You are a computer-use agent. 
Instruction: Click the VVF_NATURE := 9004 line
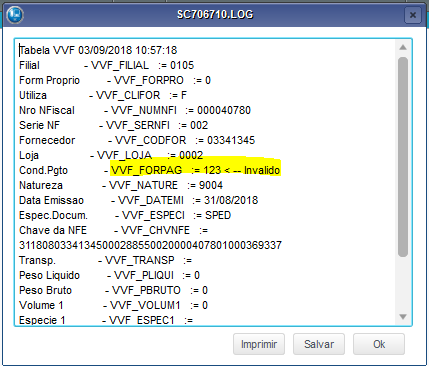(121, 185)
